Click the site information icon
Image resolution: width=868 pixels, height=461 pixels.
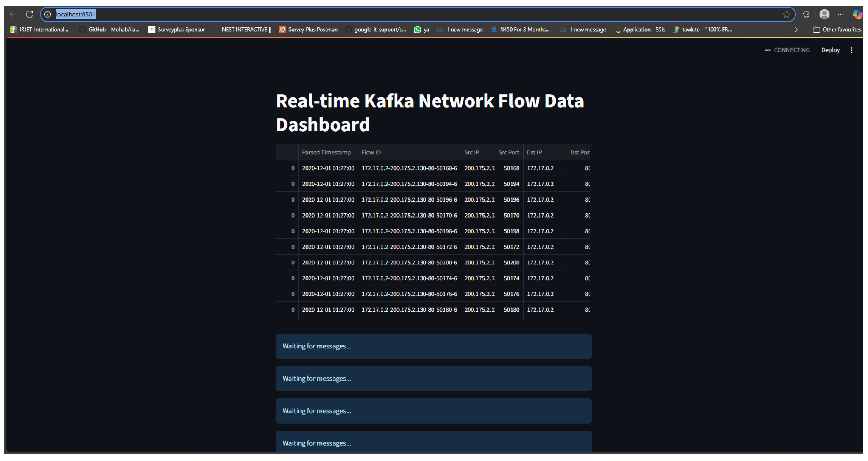click(48, 14)
